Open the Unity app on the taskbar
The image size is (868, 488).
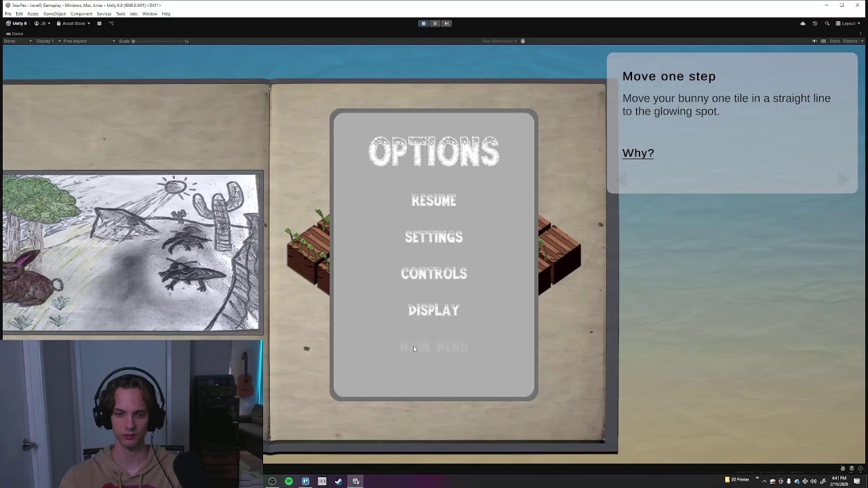(355, 481)
